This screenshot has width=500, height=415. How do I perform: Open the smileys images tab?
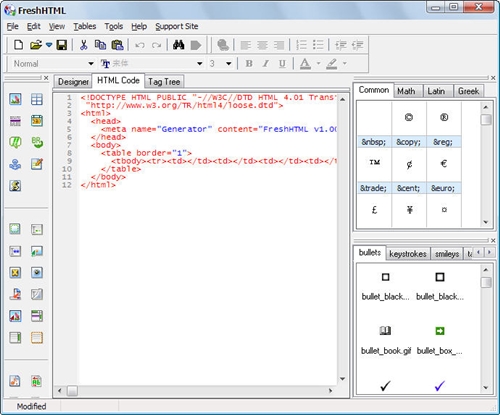pyautogui.click(x=447, y=254)
